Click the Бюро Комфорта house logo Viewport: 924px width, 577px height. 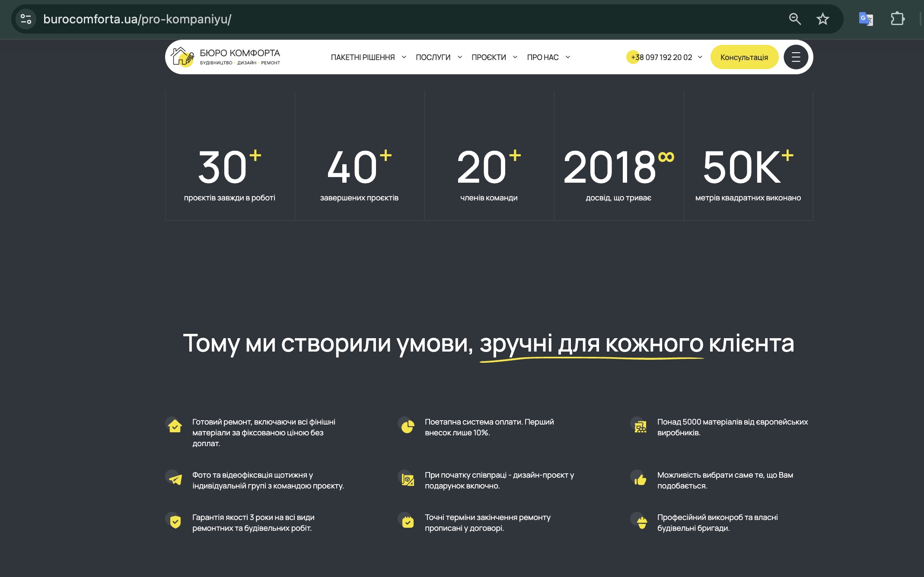182,57
